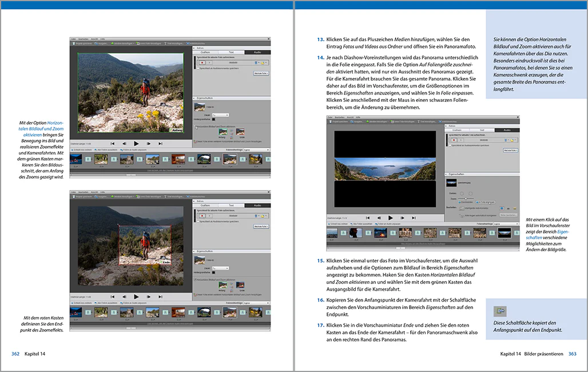588x372 pixels.
Task: Collapse Eigenschaften panel in panorama screenshot
Action: [x=446, y=174]
